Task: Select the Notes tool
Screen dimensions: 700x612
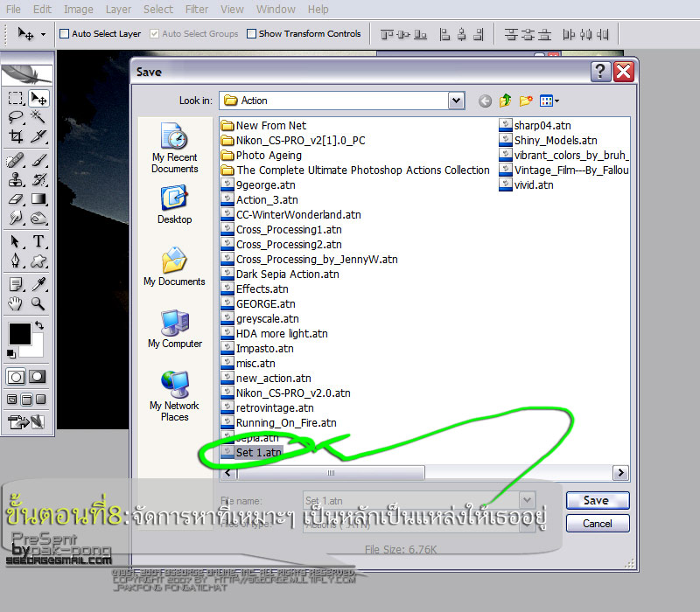Action: pyautogui.click(x=16, y=283)
